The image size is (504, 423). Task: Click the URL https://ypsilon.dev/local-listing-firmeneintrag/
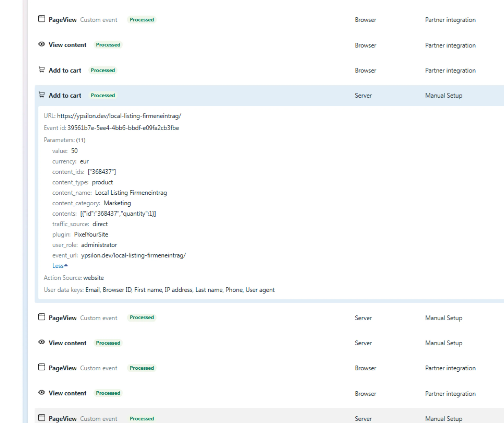(119, 116)
